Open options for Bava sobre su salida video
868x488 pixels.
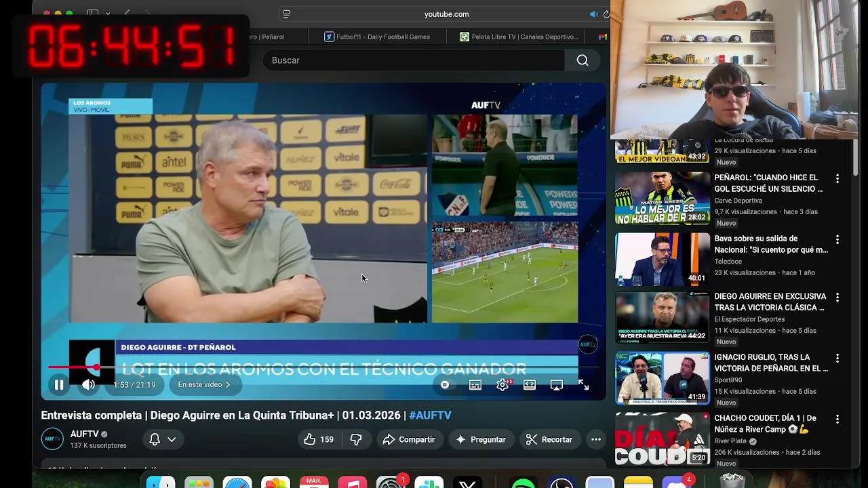pyautogui.click(x=837, y=240)
